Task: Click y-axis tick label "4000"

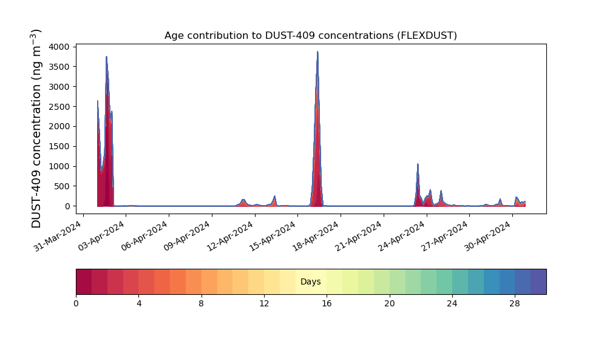Action: (59, 47)
